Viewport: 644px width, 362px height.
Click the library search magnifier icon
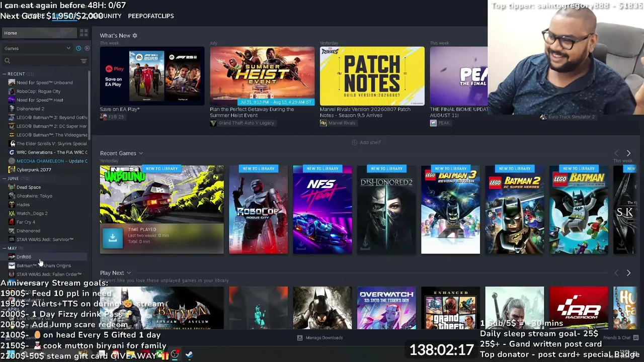(x=7, y=61)
